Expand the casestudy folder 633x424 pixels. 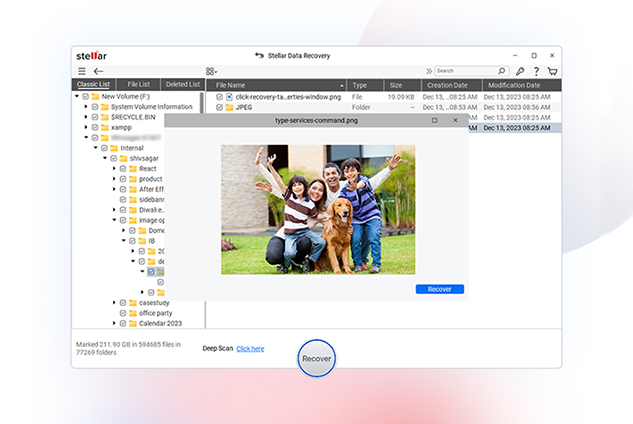click(114, 302)
